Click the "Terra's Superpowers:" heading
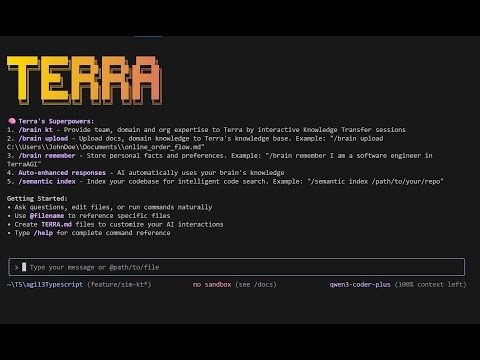This screenshot has width=480, height=360. (56, 121)
